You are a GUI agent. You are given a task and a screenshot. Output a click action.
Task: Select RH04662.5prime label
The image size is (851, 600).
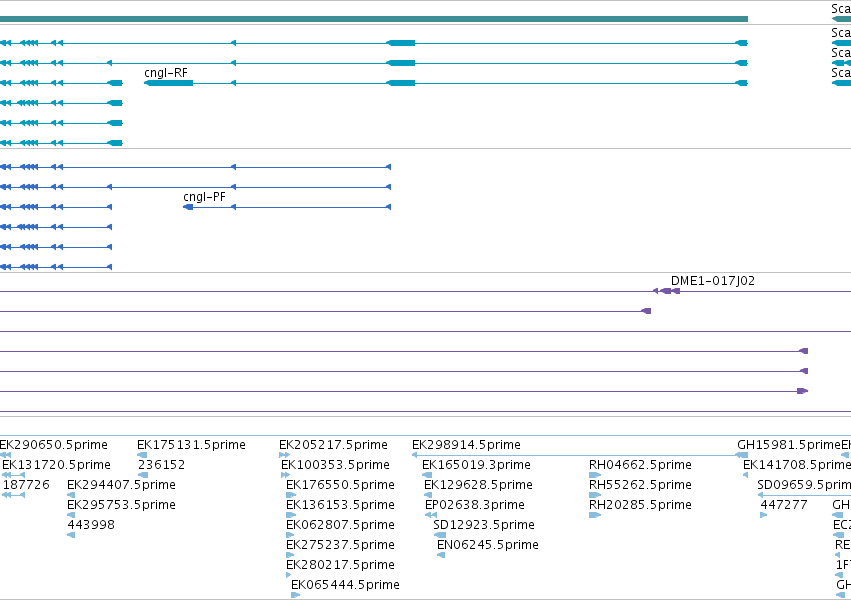tap(640, 465)
